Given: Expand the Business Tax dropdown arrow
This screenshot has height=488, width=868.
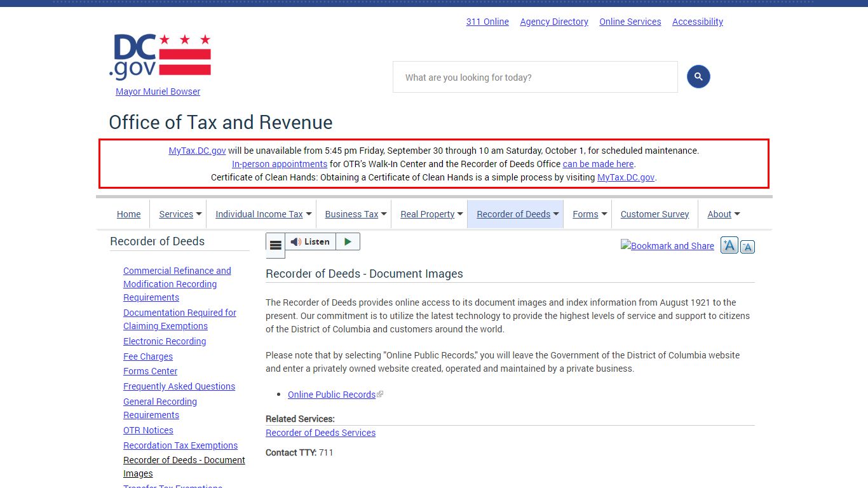Looking at the screenshot, I should (384, 214).
